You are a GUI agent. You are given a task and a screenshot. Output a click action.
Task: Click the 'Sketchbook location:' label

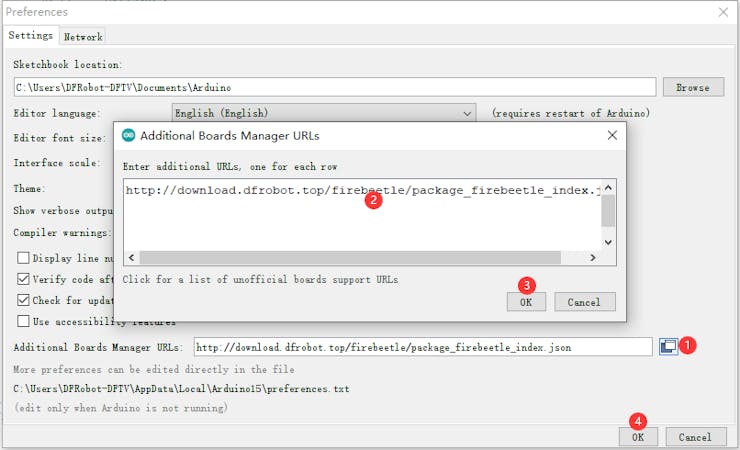coord(67,65)
